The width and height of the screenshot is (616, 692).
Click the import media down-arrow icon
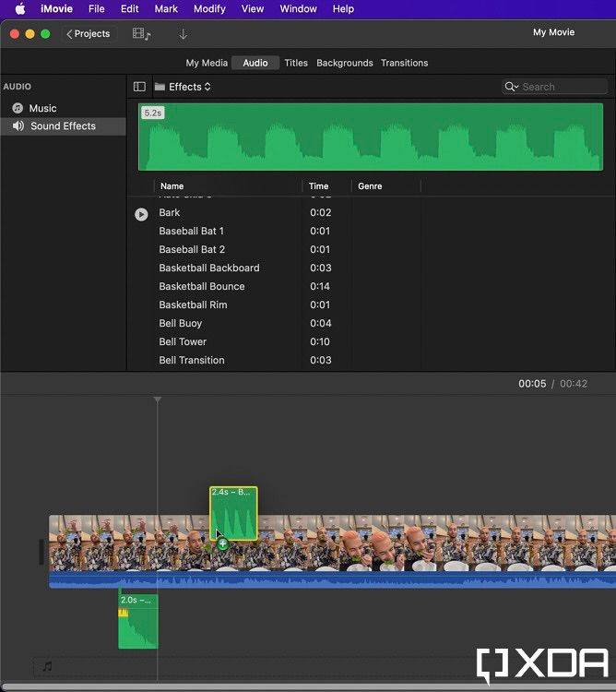click(x=183, y=34)
